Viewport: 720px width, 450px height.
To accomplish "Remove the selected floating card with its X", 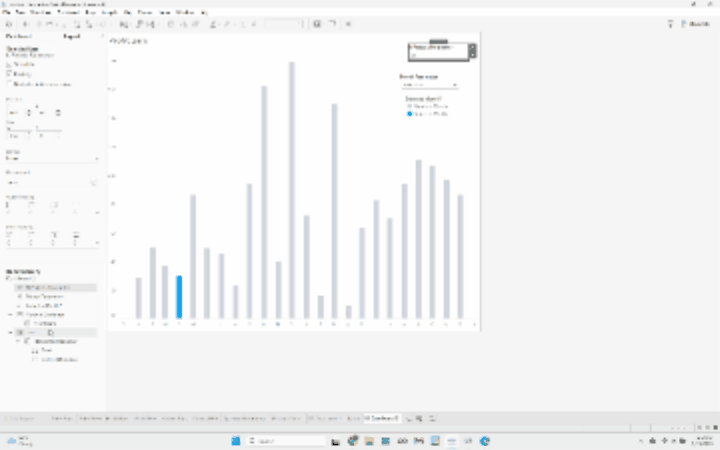I will tap(472, 47).
